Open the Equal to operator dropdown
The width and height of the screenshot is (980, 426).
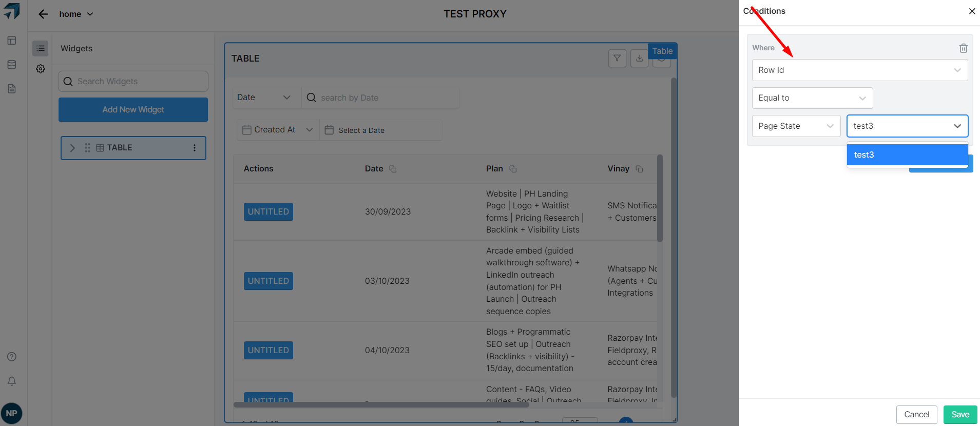812,98
